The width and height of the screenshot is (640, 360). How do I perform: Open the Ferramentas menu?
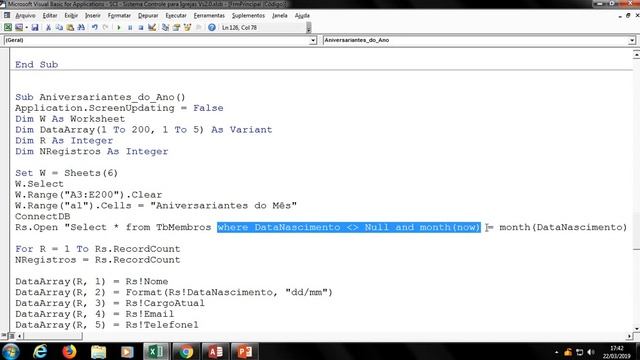[209, 16]
